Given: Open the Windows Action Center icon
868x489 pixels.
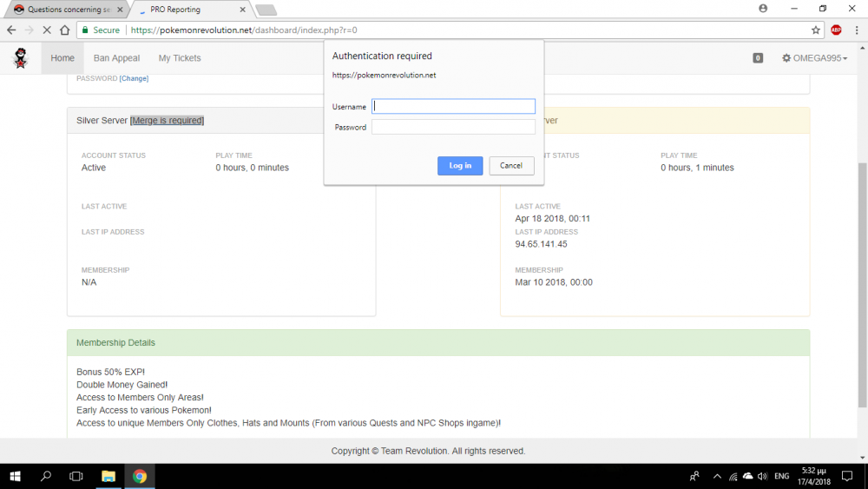Looking at the screenshot, I should 847,476.
